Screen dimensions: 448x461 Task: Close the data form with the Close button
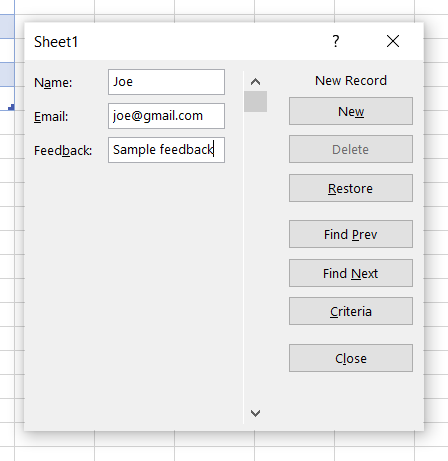(x=351, y=358)
